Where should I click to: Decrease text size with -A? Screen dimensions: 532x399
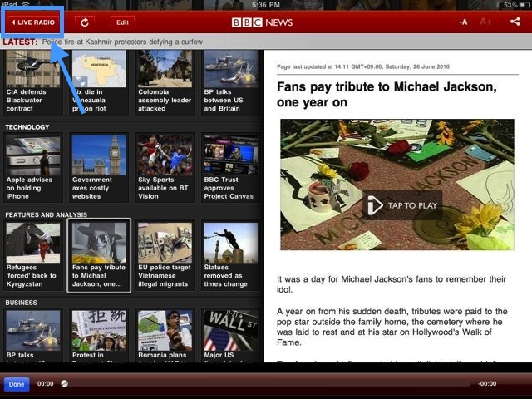tap(464, 22)
